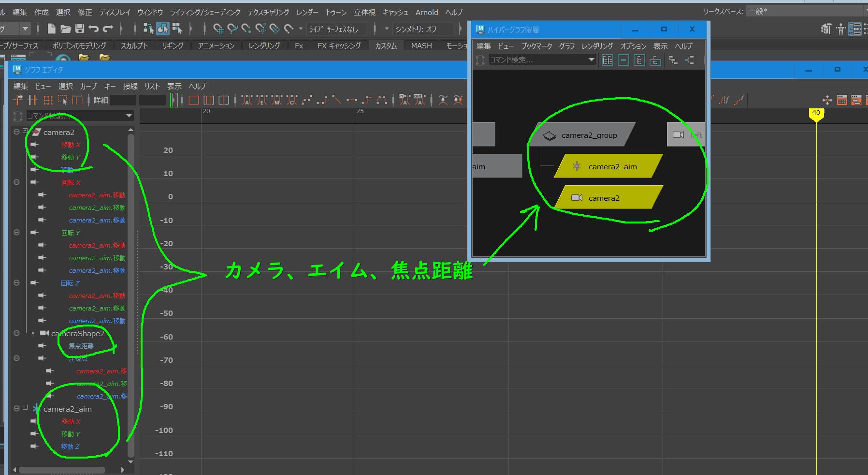Select camera2_aim node in Hypergraph

pyautogui.click(x=609, y=166)
